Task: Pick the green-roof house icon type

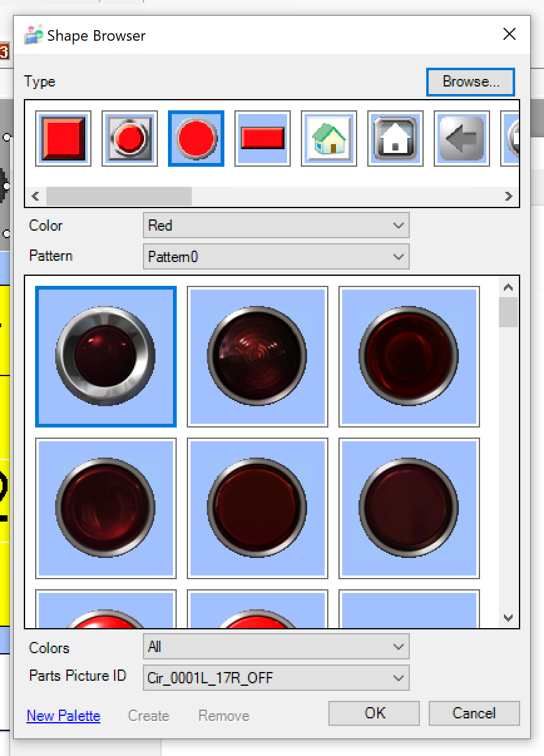Action: (329, 139)
